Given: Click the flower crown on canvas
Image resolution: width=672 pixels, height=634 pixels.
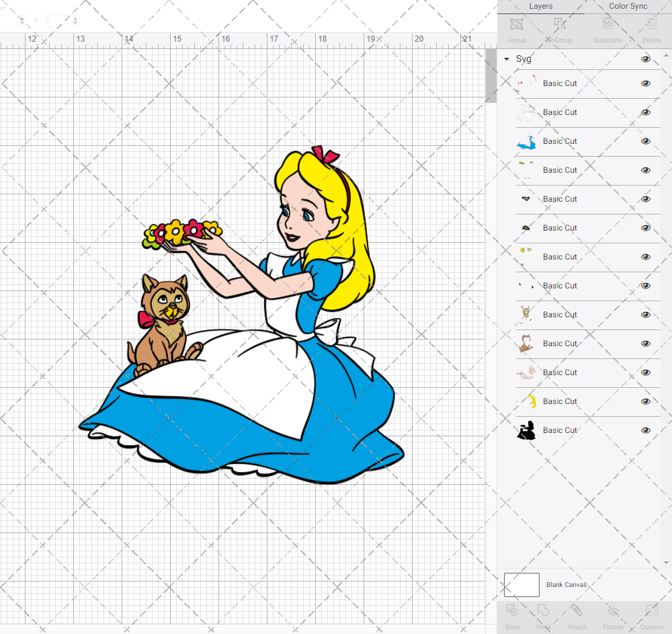Looking at the screenshot, I should point(182,233).
